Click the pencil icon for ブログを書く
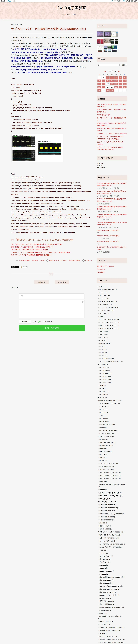Image resolution: width=138 pixels, height=644 pixels. (112, 1)
